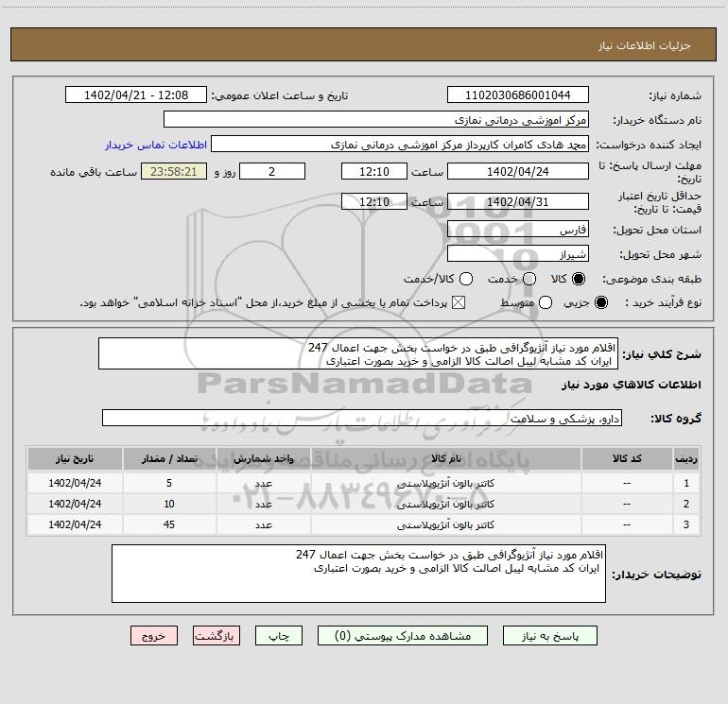Click the واحد شمارش column header
728x704 pixels.
(x=263, y=458)
